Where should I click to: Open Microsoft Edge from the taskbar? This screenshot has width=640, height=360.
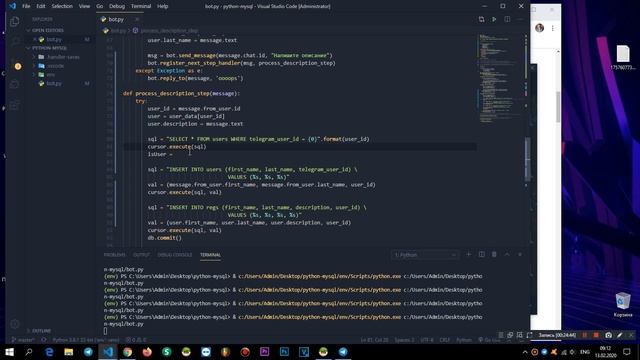49,351
